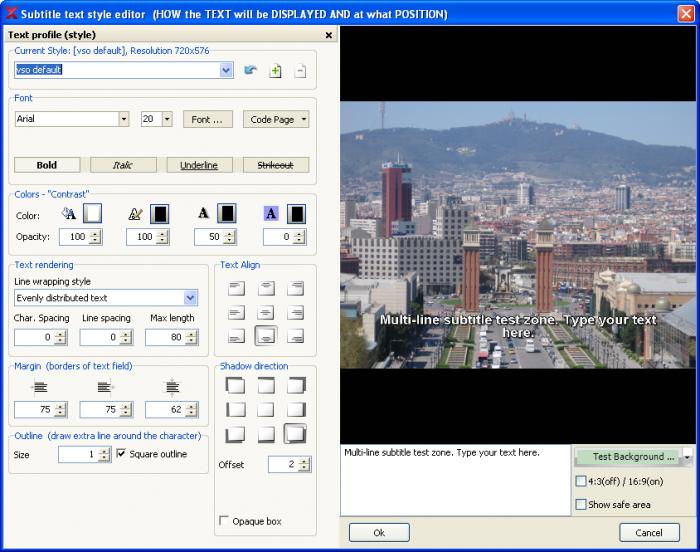The height and width of the screenshot is (552, 700).
Task: Adjust the shadow Offset stepper
Action: 304,464
